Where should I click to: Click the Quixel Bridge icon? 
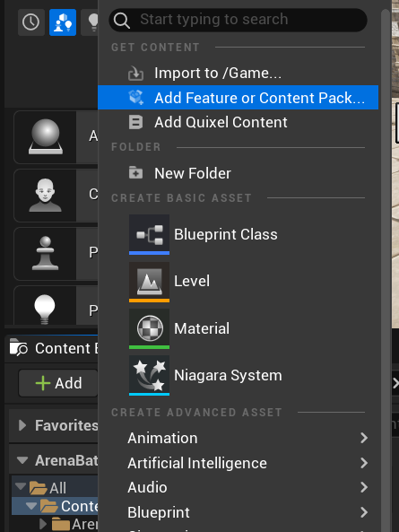[135, 122]
